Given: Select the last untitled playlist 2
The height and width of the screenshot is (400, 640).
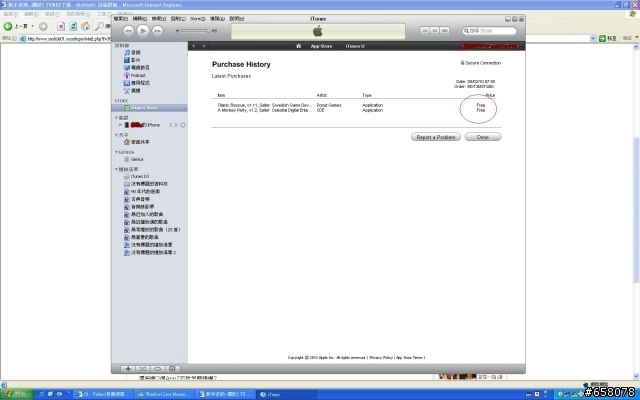Looking at the screenshot, I should point(149,253).
